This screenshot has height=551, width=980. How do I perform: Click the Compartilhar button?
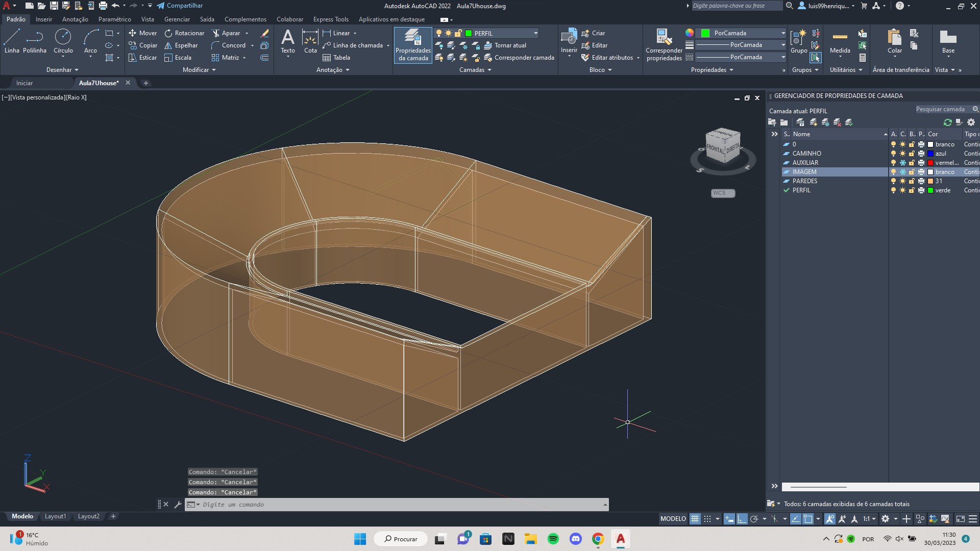click(180, 6)
